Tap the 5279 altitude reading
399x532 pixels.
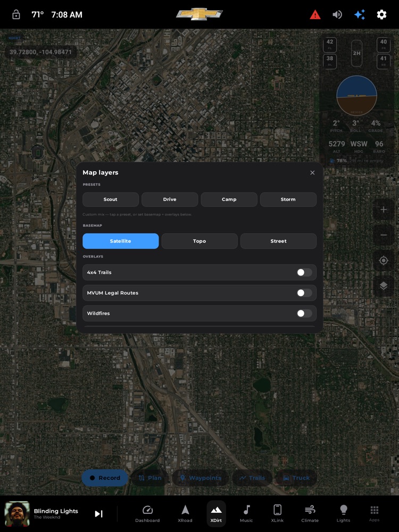click(x=337, y=146)
